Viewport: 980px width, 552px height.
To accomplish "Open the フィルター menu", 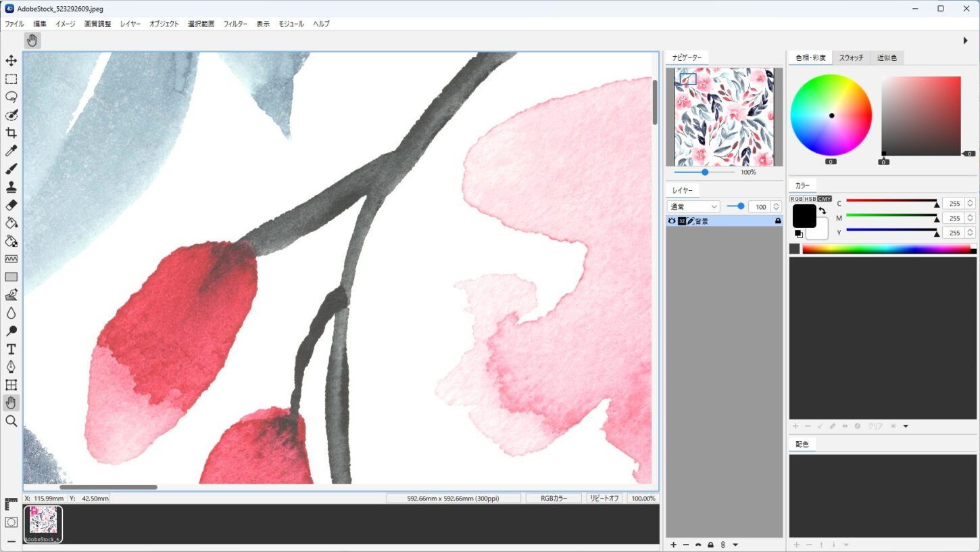I will 235,24.
